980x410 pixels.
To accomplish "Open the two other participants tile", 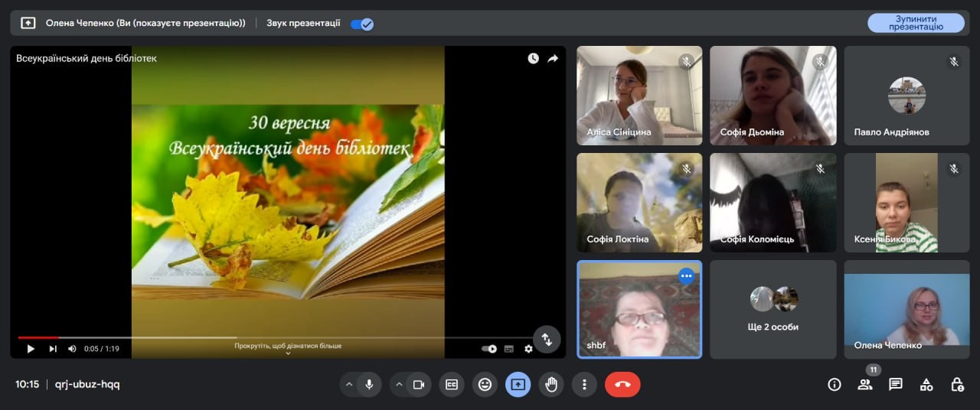I will tap(773, 309).
